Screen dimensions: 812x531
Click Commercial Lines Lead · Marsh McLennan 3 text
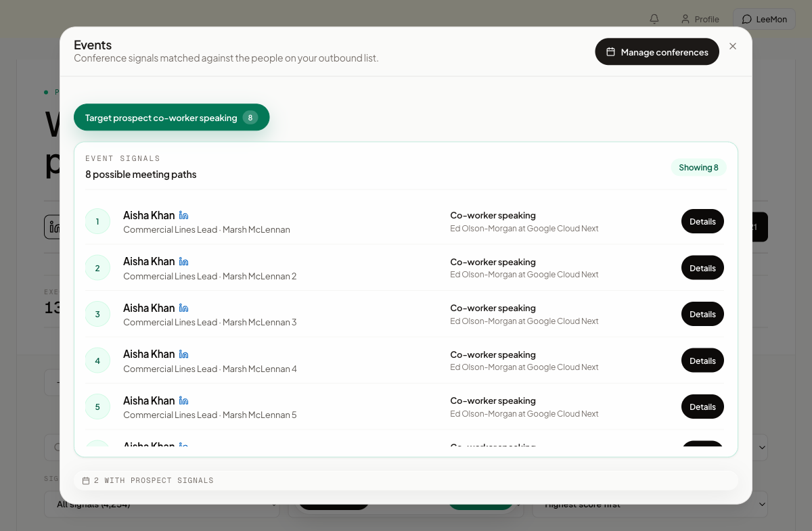210,322
